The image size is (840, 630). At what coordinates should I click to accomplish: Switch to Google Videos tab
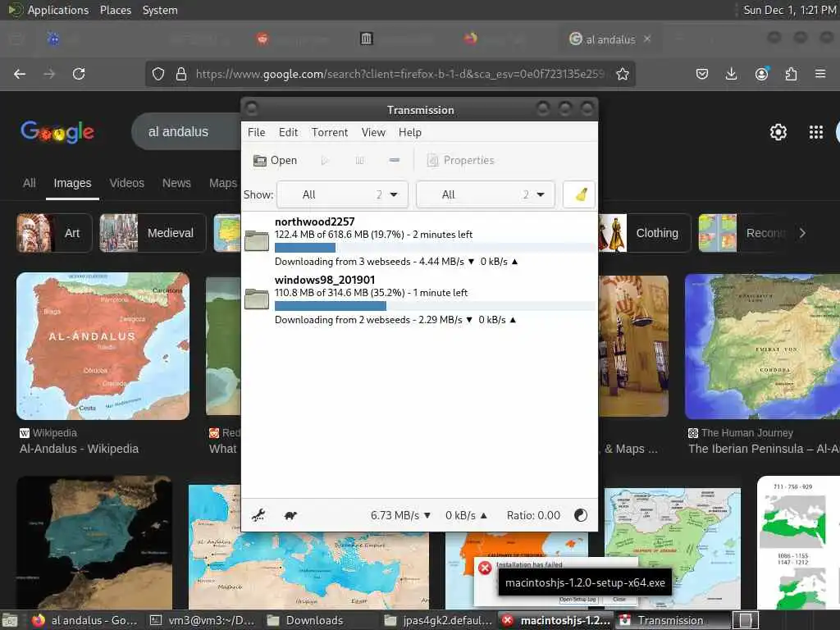[127, 183]
